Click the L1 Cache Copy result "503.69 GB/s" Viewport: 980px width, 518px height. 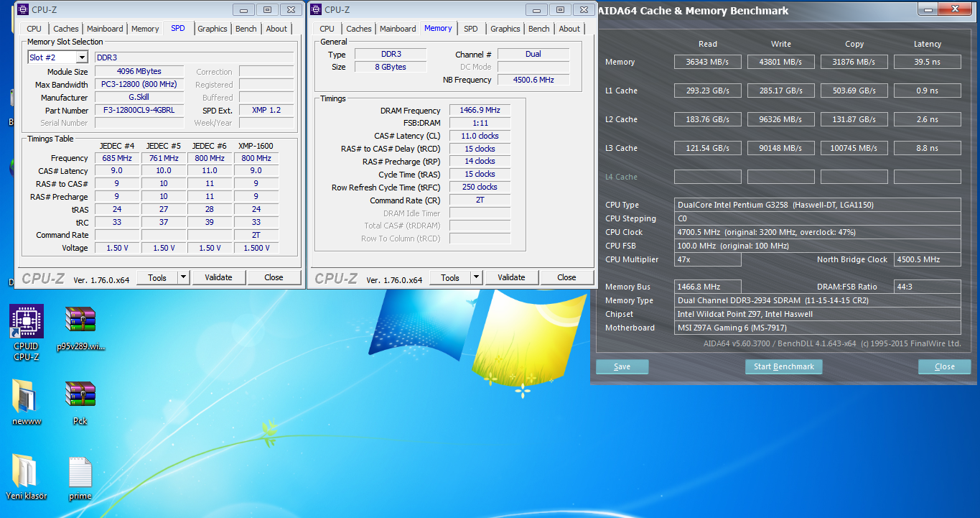click(854, 91)
